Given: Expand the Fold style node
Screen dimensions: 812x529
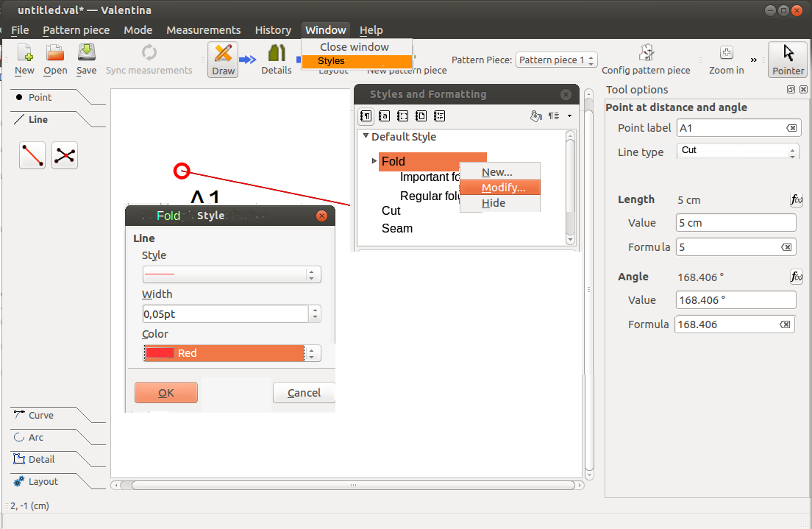Looking at the screenshot, I should pos(374,161).
